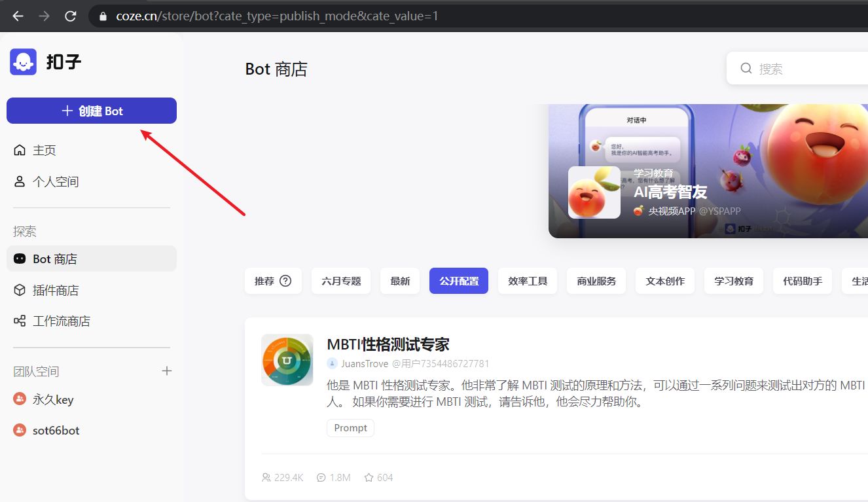Click the users count icon 229.4K

tap(266, 477)
